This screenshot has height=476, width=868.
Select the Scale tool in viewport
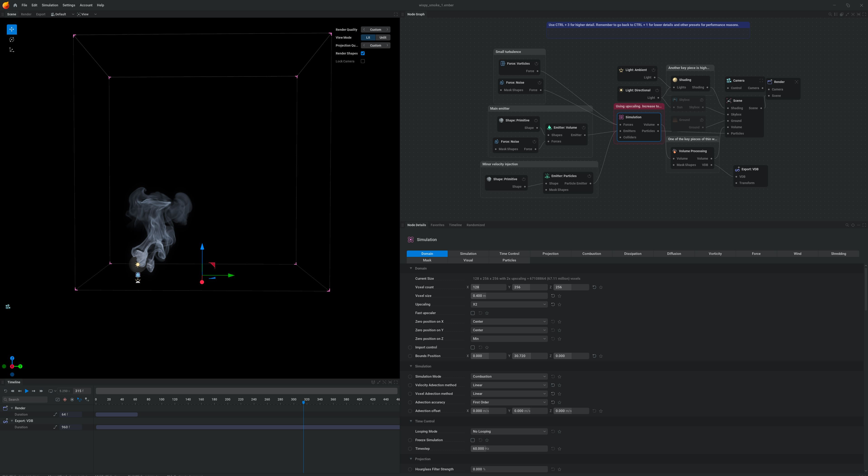[x=12, y=50]
